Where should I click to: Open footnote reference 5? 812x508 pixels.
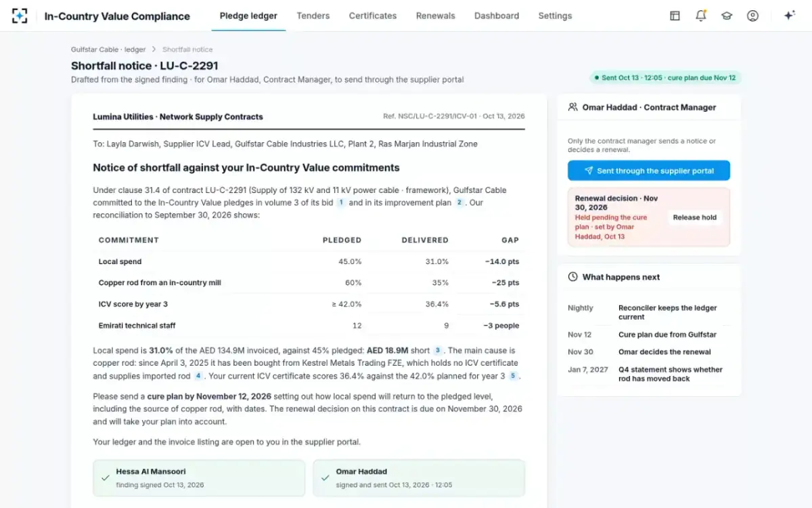tap(513, 376)
